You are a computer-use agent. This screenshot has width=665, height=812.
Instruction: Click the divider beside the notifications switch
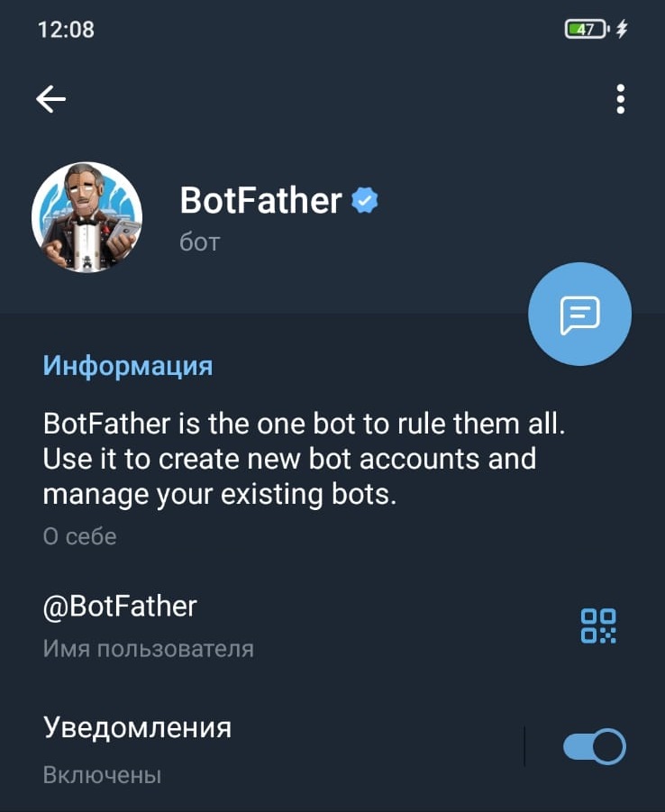tap(524, 746)
